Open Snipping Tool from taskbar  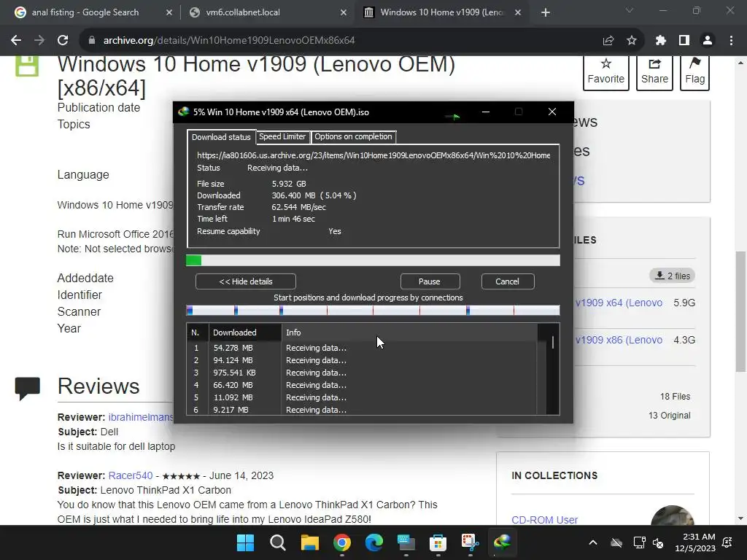coord(470,542)
